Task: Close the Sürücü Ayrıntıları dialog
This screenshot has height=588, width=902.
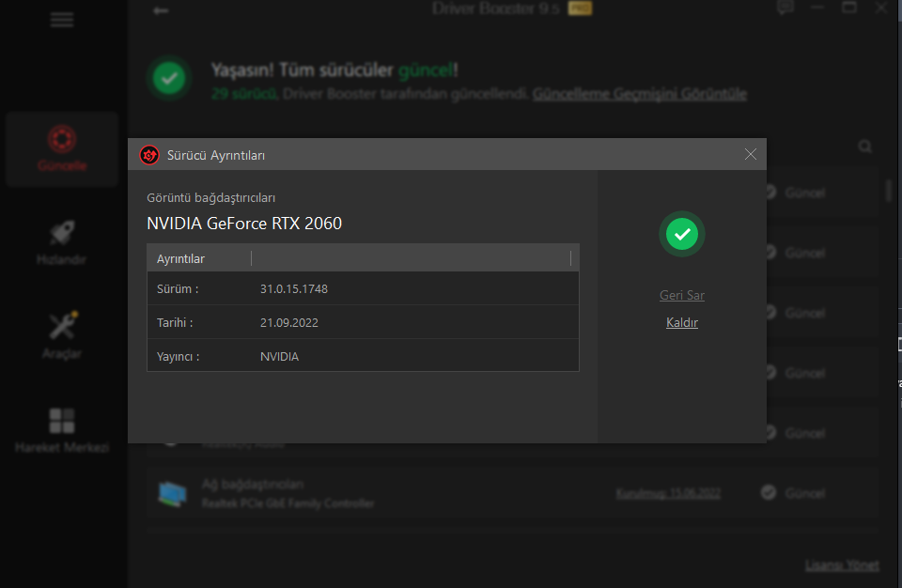Action: [x=750, y=154]
